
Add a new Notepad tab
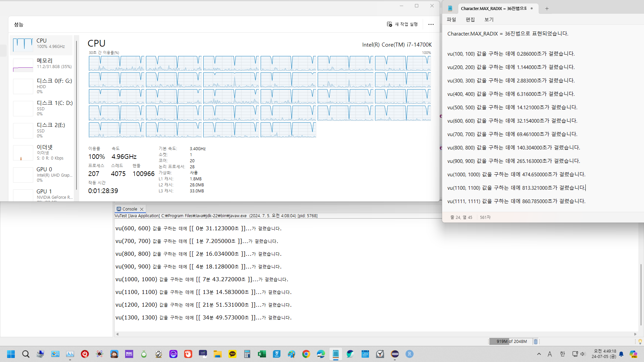pos(547,9)
